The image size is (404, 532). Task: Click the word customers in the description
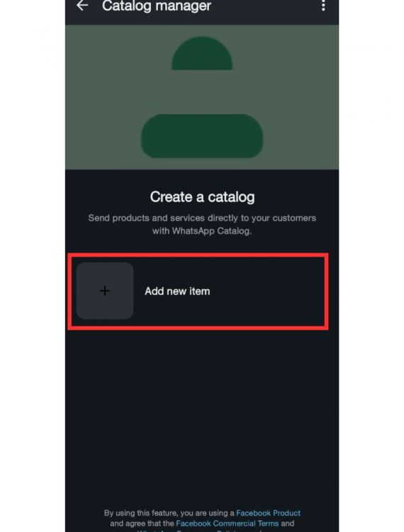294,218
